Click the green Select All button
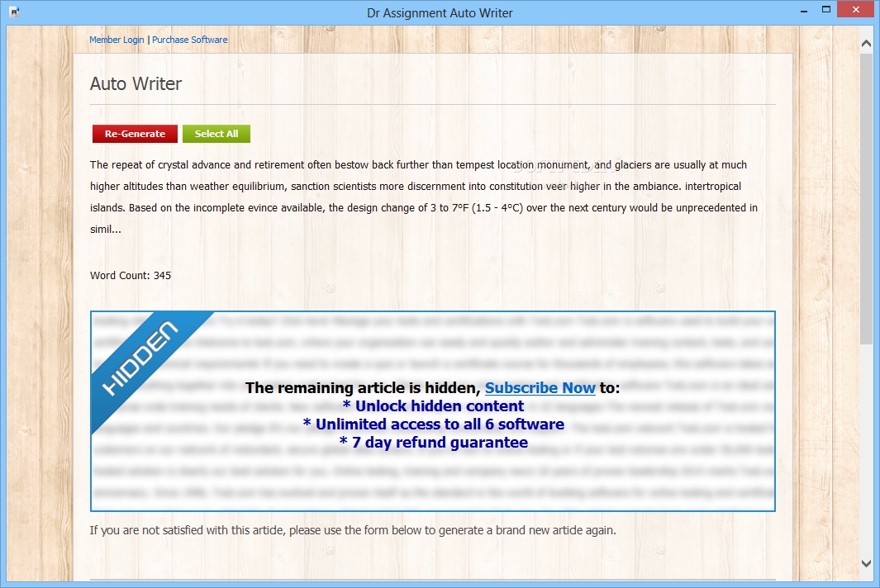 pyautogui.click(x=216, y=134)
